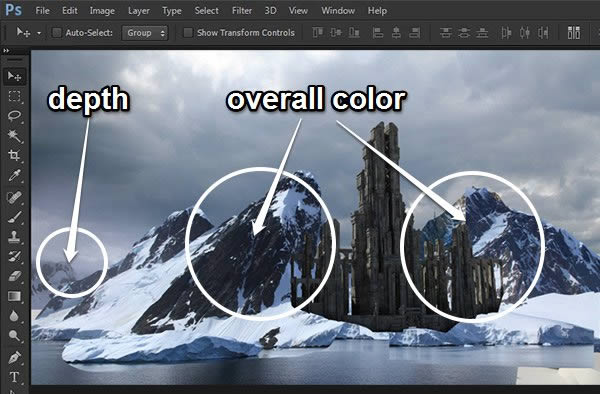Screen dimensions: 600x394
Task: Select the Type tool
Action: 15,377
